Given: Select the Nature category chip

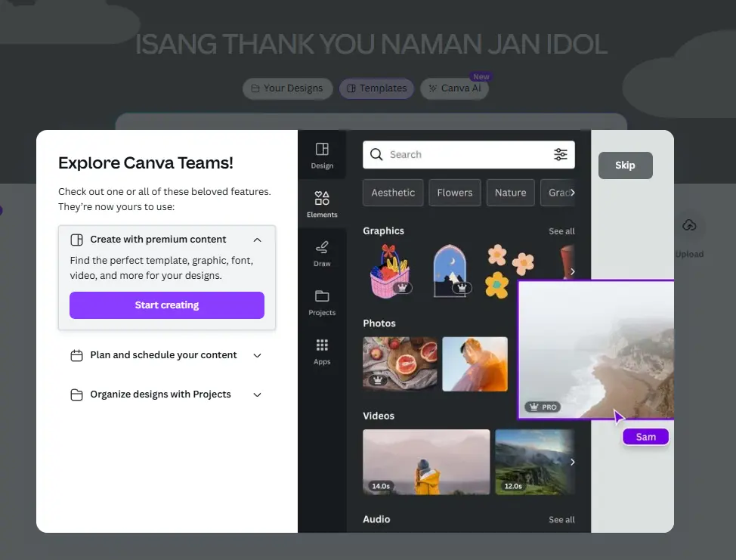Looking at the screenshot, I should 510,193.
